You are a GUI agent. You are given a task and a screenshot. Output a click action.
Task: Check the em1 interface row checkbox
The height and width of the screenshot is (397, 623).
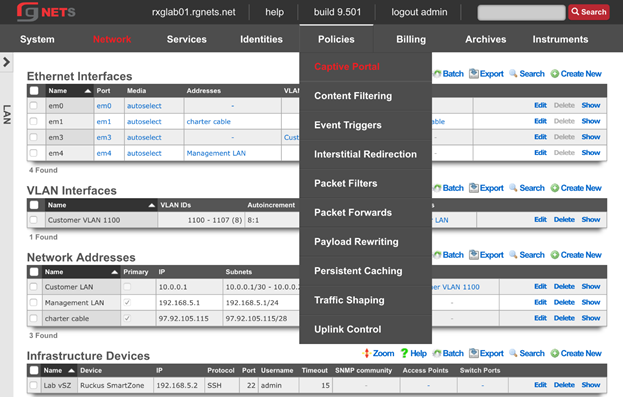pyautogui.click(x=34, y=121)
